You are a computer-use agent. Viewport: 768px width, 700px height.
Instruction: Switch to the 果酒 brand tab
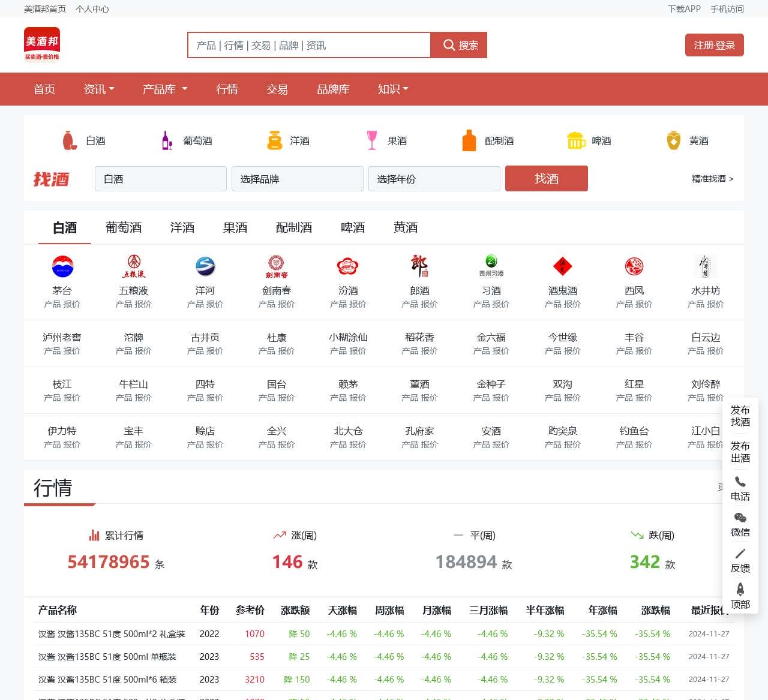point(235,227)
